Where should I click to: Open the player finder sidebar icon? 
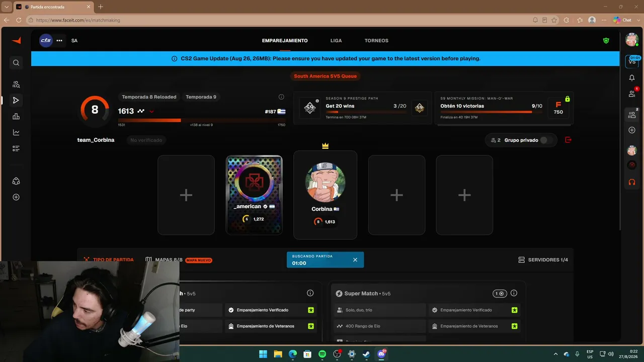tap(16, 84)
